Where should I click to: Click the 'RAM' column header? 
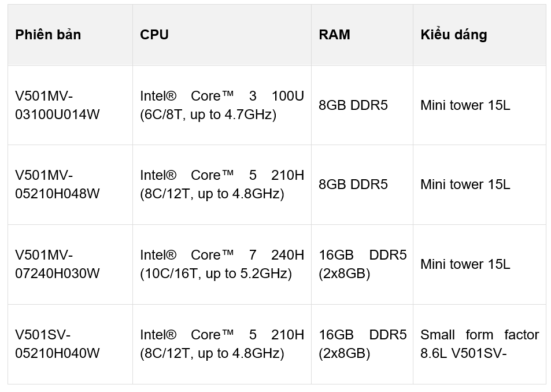(x=334, y=35)
